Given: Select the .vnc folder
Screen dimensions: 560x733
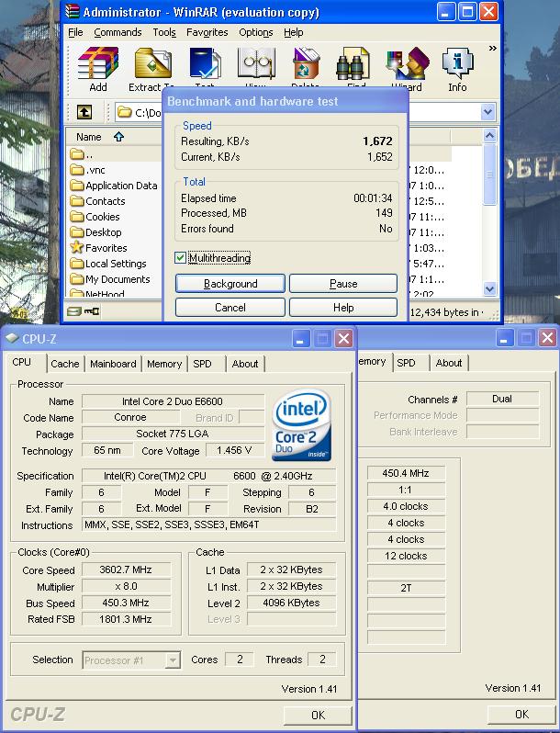Looking at the screenshot, I should 88,170.
